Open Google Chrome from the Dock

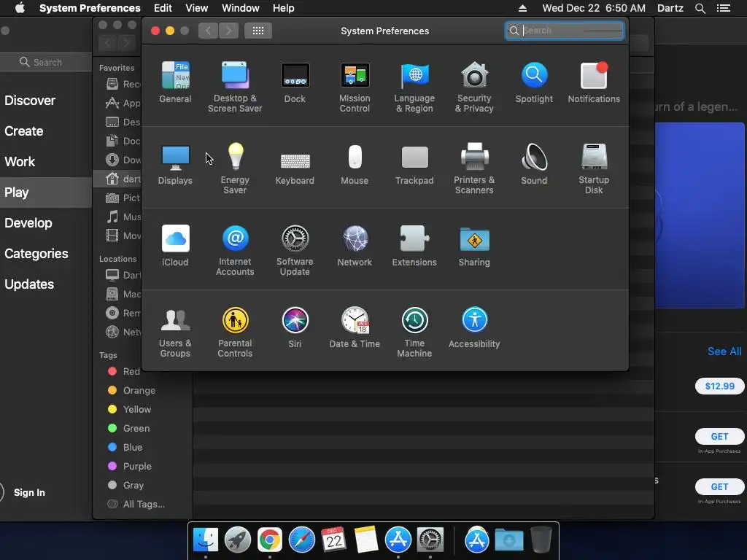(x=270, y=540)
